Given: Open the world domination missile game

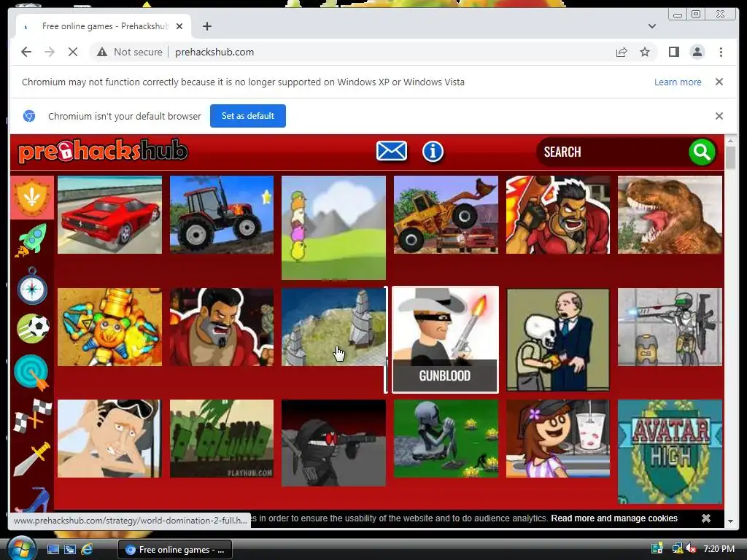Looking at the screenshot, I should point(333,327).
